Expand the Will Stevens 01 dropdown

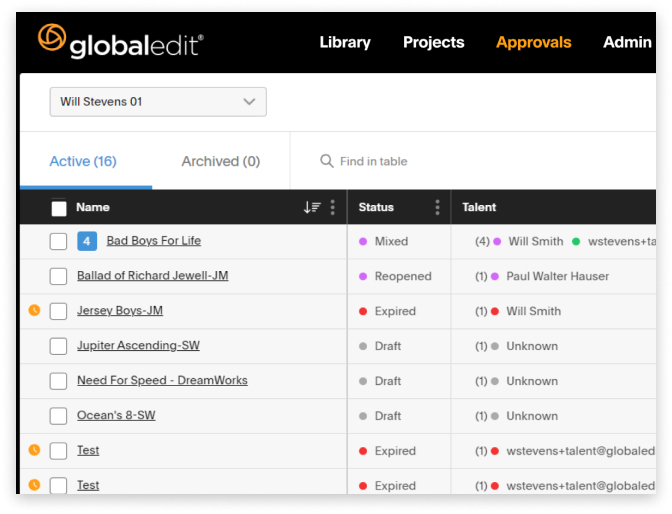[158, 102]
